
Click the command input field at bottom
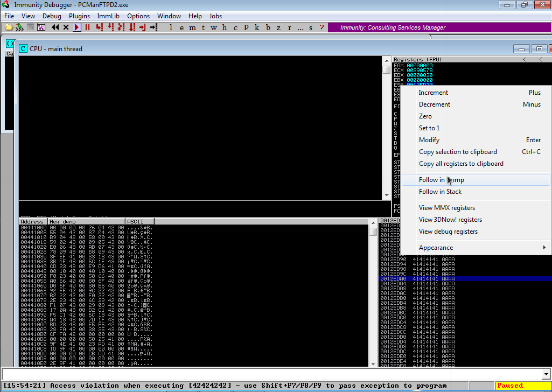pyautogui.click(x=272, y=374)
